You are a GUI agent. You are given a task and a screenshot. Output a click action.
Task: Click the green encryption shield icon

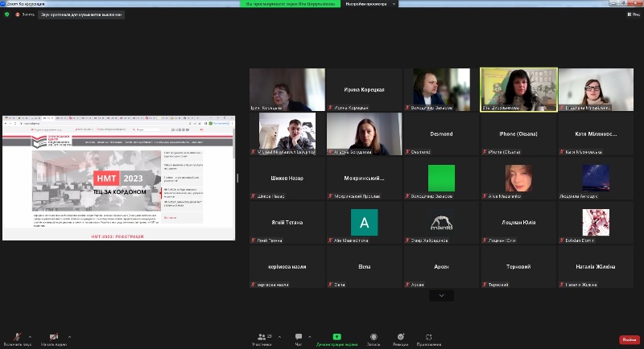pyautogui.click(x=6, y=14)
